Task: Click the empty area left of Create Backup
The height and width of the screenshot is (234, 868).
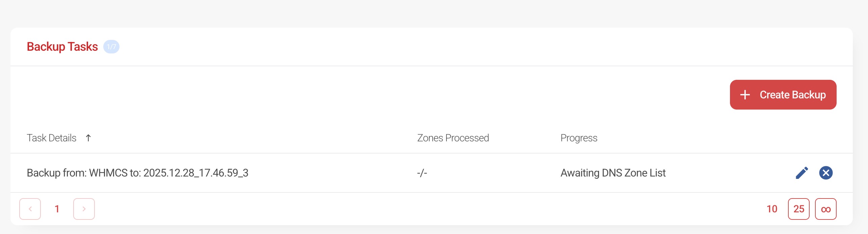Action: click(x=371, y=95)
